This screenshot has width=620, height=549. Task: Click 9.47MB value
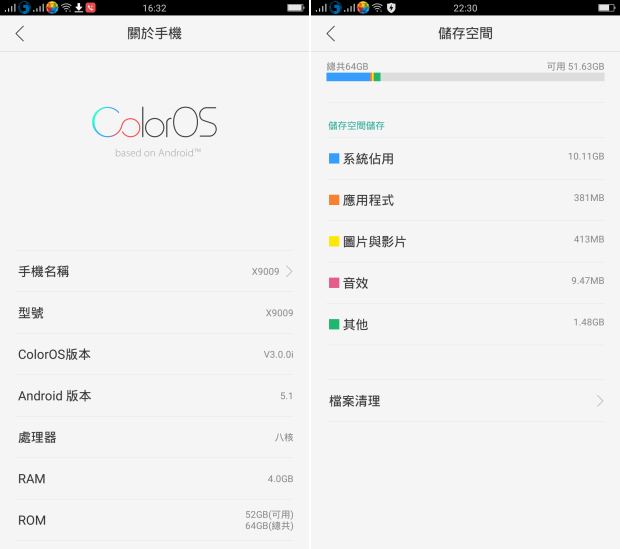pos(588,281)
